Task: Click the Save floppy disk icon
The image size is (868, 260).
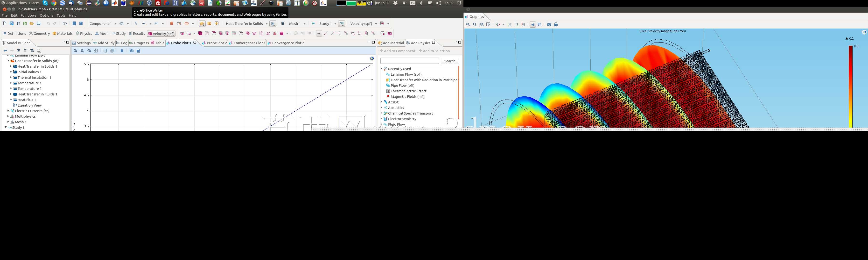Action: [x=39, y=24]
